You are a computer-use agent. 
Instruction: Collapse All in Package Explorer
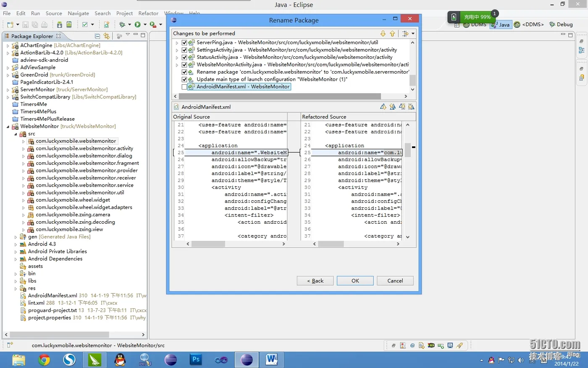point(97,36)
